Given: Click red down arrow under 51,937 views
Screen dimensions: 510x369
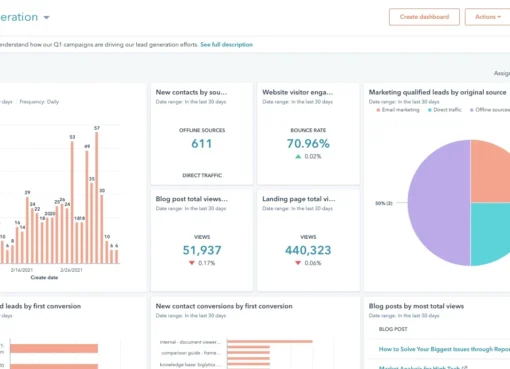Looking at the screenshot, I should (x=192, y=263).
